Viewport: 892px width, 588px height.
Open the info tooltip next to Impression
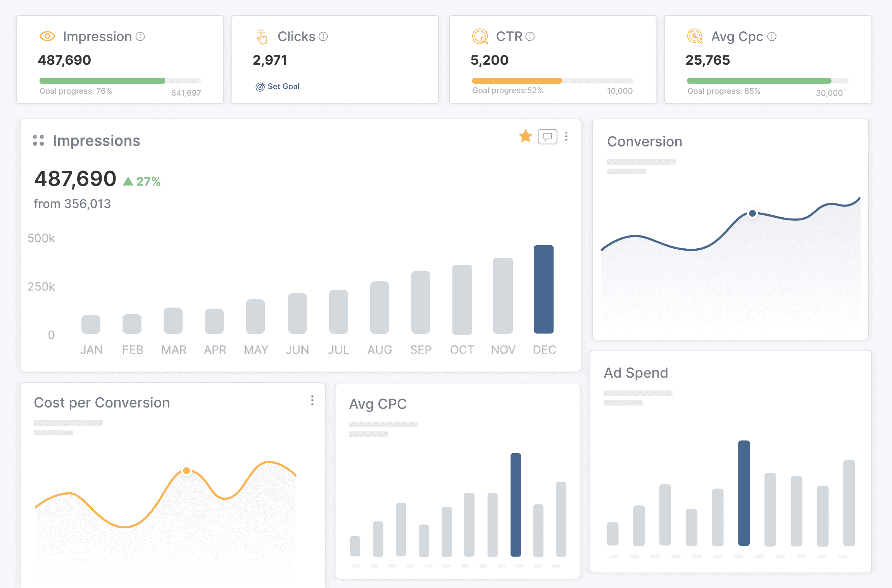click(x=141, y=36)
